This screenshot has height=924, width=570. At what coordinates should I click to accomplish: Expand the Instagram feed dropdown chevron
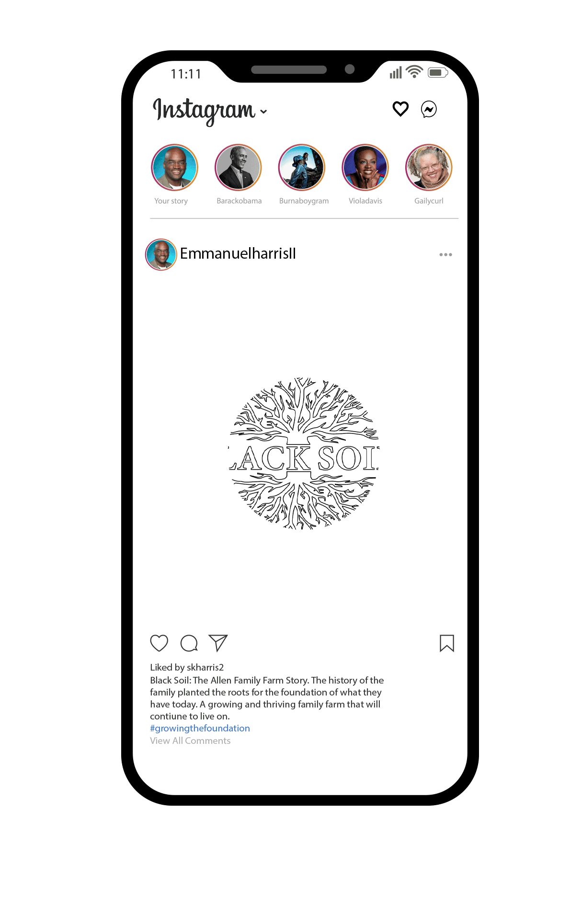click(263, 112)
